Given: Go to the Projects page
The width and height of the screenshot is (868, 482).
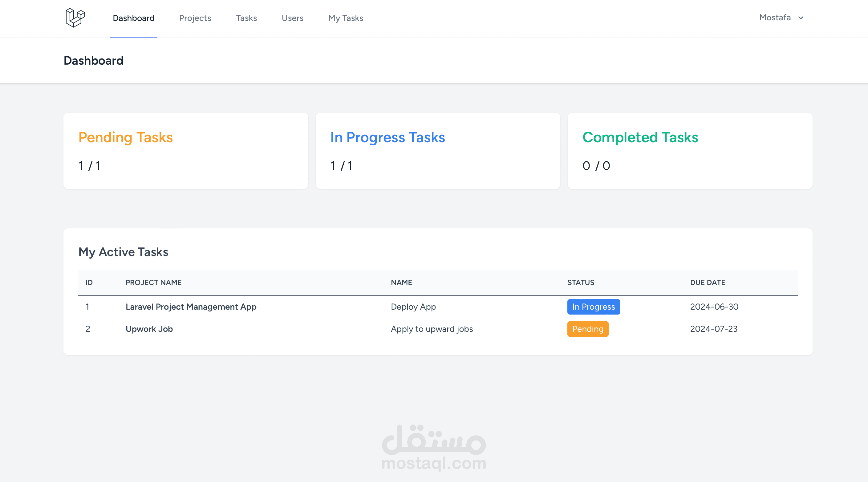Looking at the screenshot, I should 195,18.
